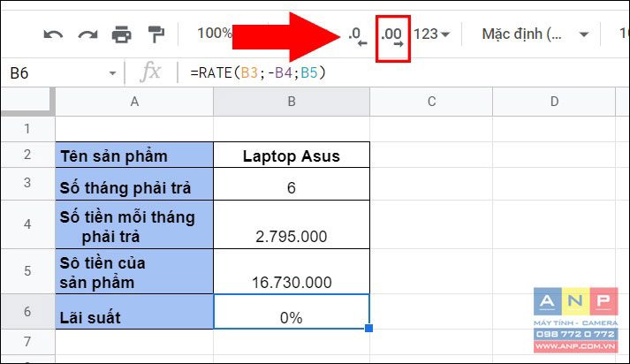The image size is (630, 364).
Task: Select column D header
Action: [554, 102]
